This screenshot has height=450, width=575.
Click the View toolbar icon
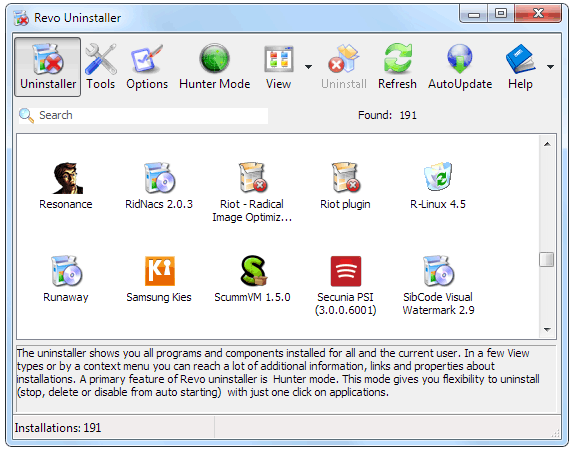tap(279, 59)
